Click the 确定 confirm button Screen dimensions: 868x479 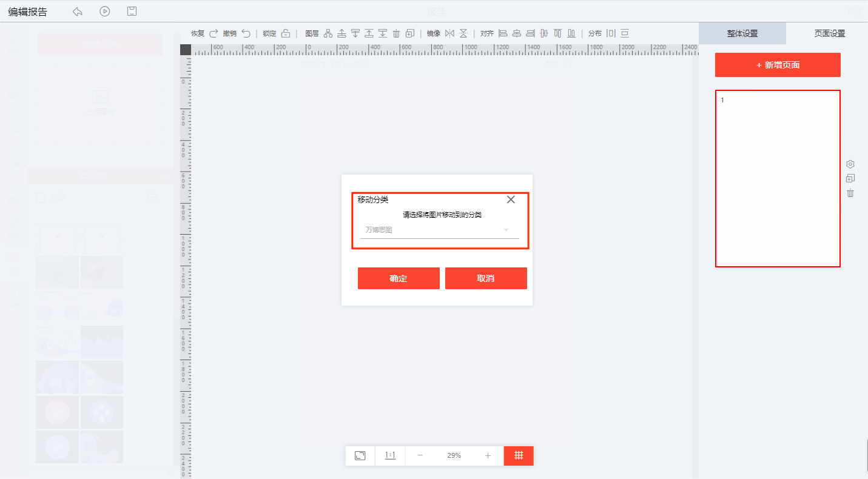(399, 278)
